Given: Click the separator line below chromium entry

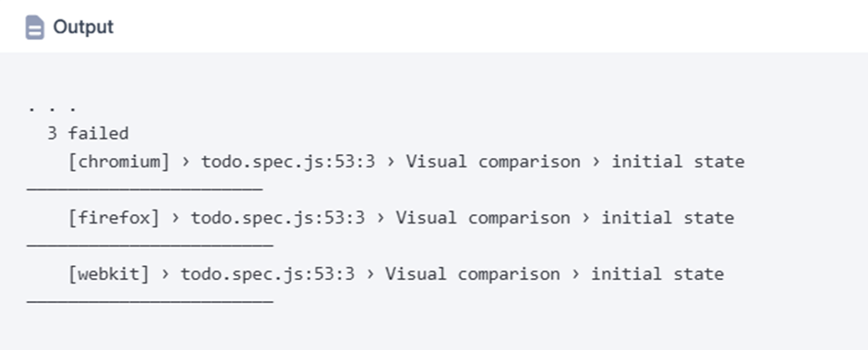Looking at the screenshot, I should (144, 189).
